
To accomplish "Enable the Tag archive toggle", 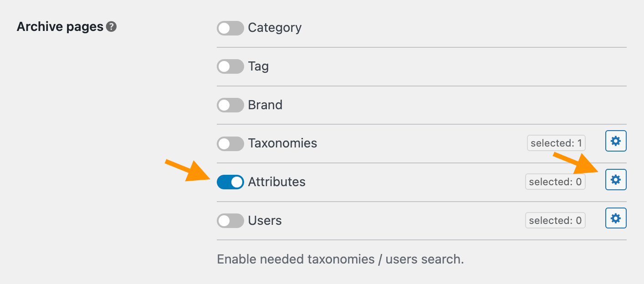I will click(230, 67).
